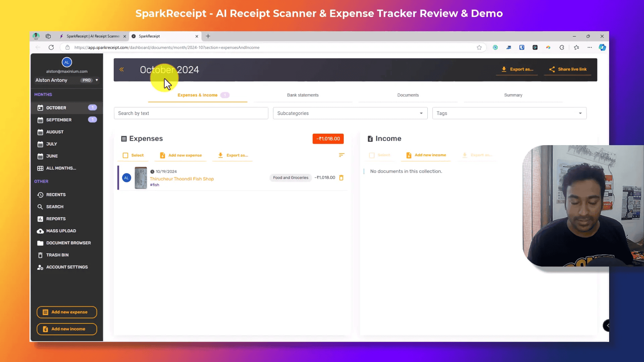The image size is (644, 362).
Task: Switch to the Documents tab
Action: pyautogui.click(x=408, y=95)
